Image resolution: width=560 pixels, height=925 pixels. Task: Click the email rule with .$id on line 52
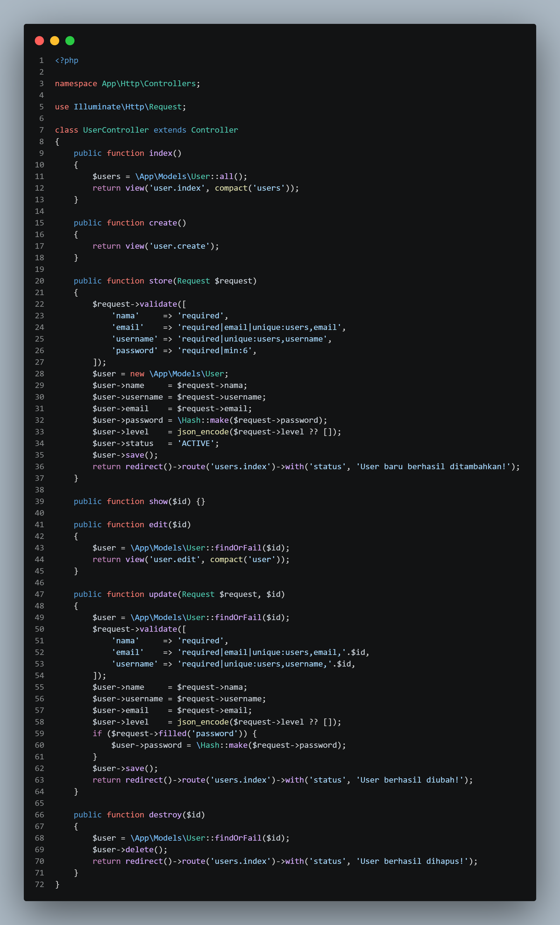tap(240, 653)
